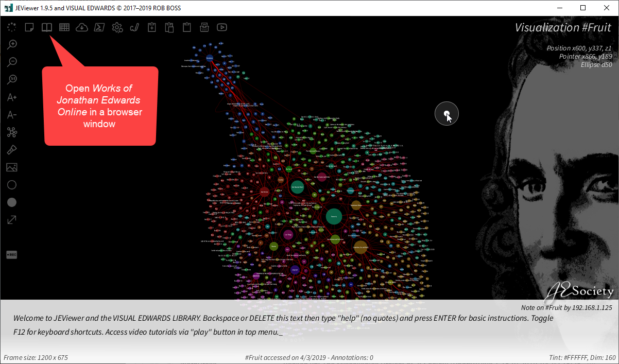Screen dimensions: 619x364
Task: Click the large green central graph node
Action: pyautogui.click(x=334, y=217)
